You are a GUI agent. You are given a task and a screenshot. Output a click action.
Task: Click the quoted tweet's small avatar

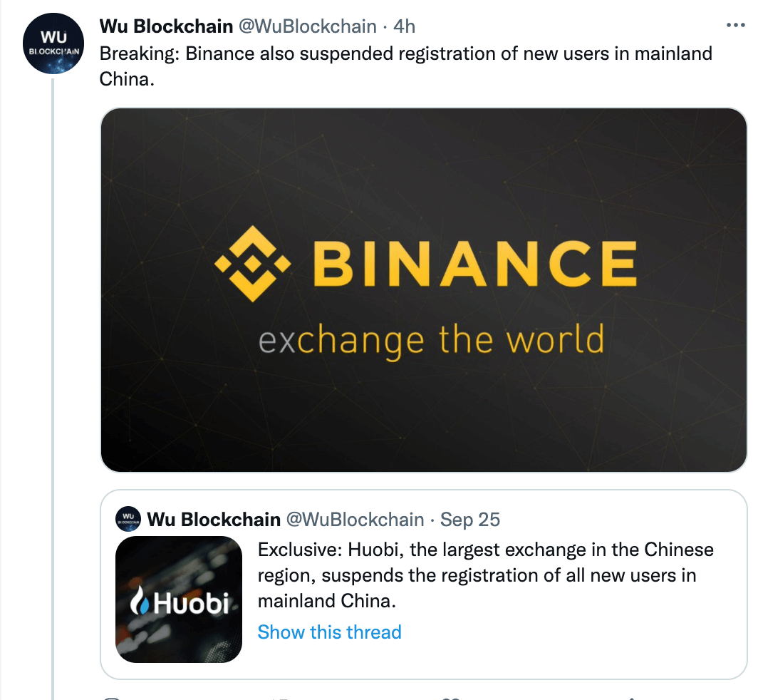click(x=128, y=520)
